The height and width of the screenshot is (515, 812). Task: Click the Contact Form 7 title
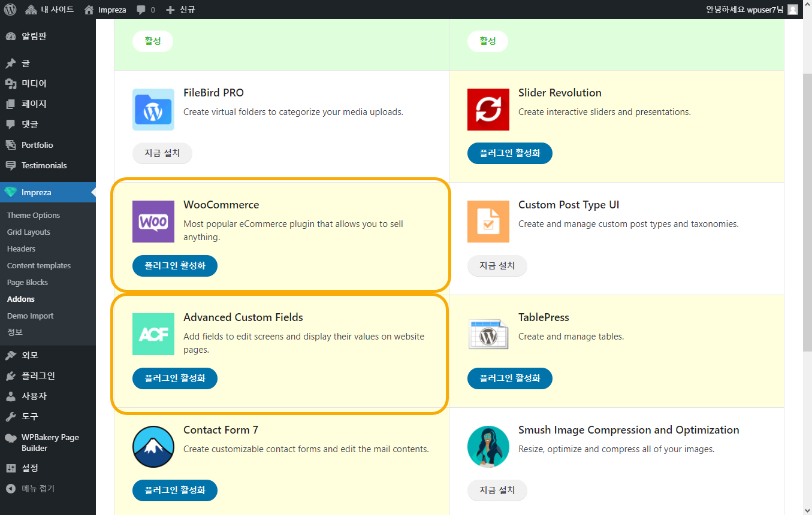click(x=221, y=430)
